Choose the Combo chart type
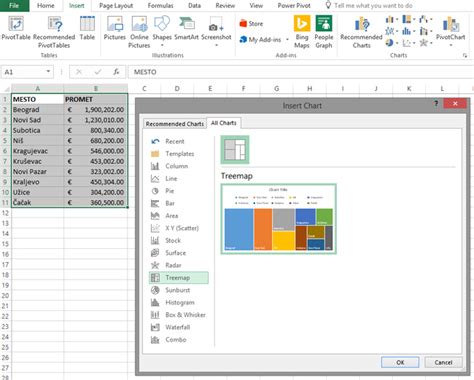The width and height of the screenshot is (474, 380). [179, 340]
